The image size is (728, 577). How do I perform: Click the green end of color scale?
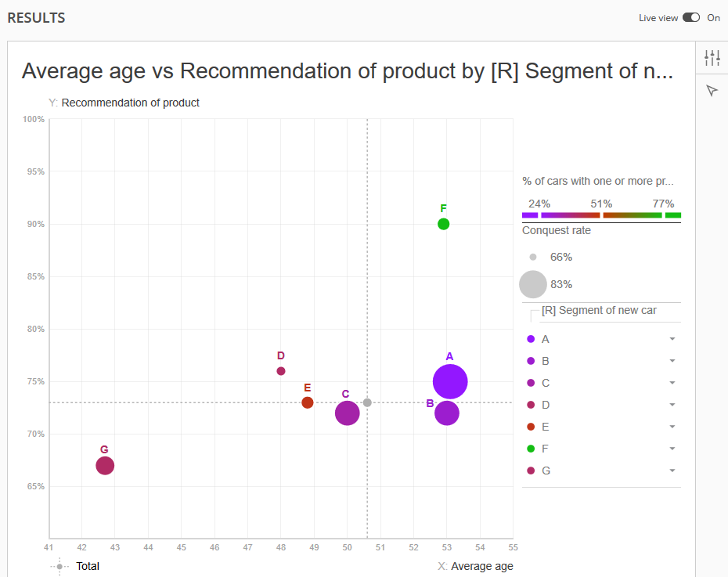tap(672, 215)
